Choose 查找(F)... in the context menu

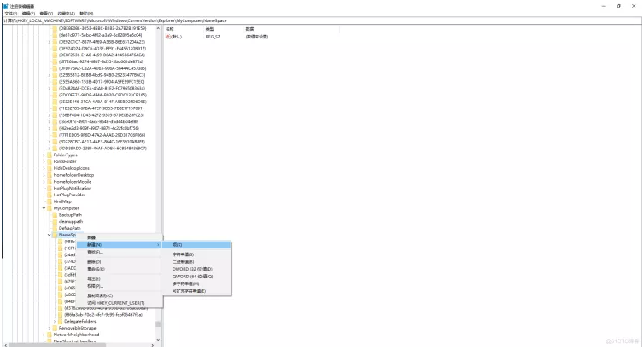coord(119,253)
